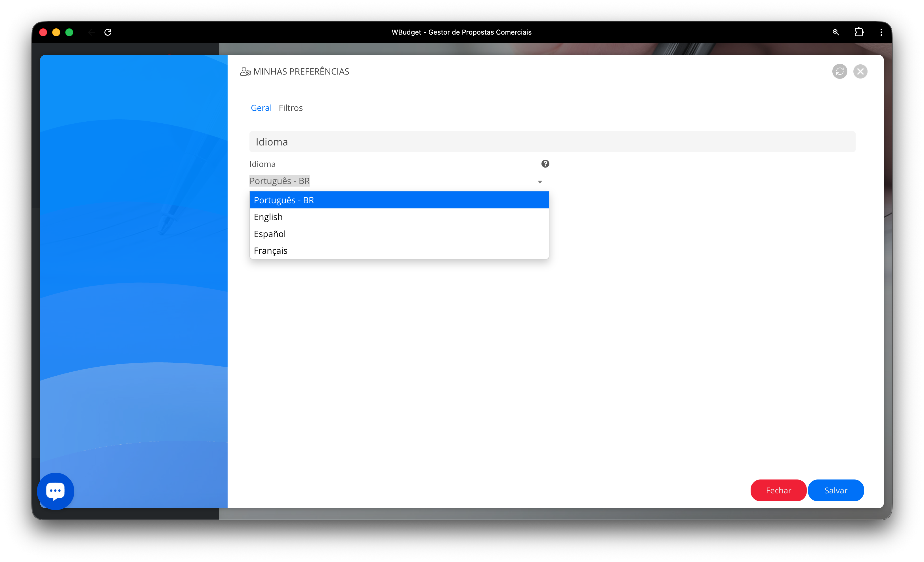Click the Idioma help question-mark icon
Screen dimensions: 924x562
545,164
